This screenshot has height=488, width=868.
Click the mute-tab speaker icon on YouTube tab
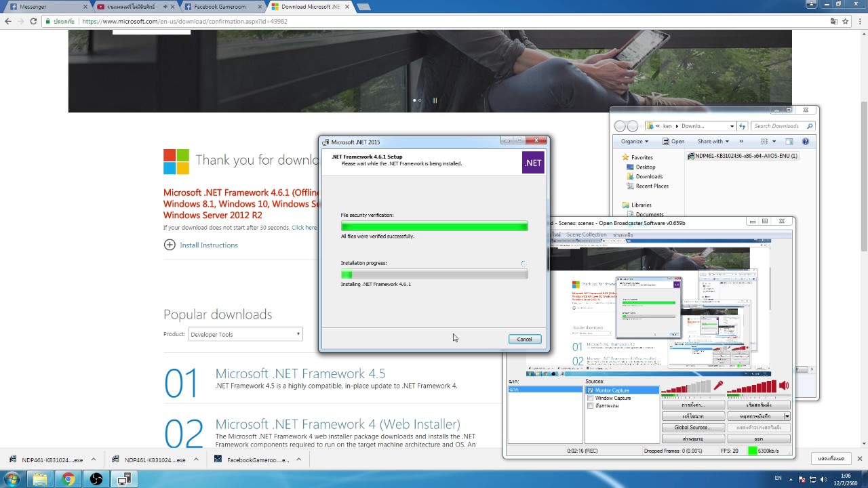pos(165,7)
